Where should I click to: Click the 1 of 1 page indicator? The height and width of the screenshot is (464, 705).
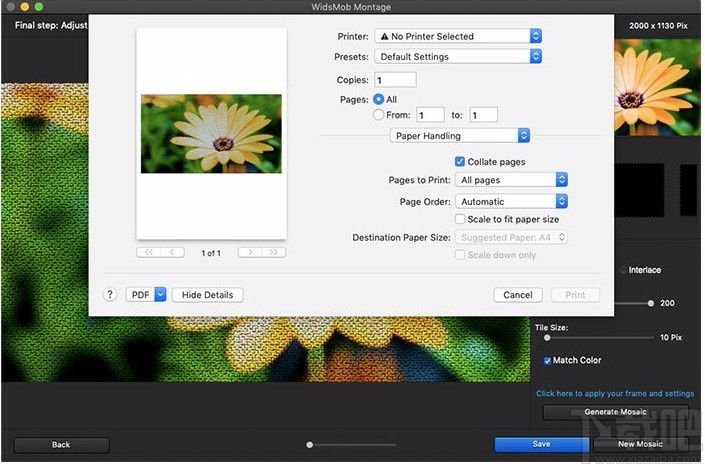click(211, 253)
